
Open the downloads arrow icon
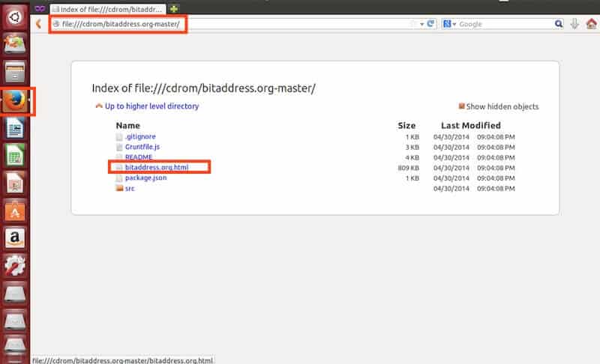[x=574, y=24]
